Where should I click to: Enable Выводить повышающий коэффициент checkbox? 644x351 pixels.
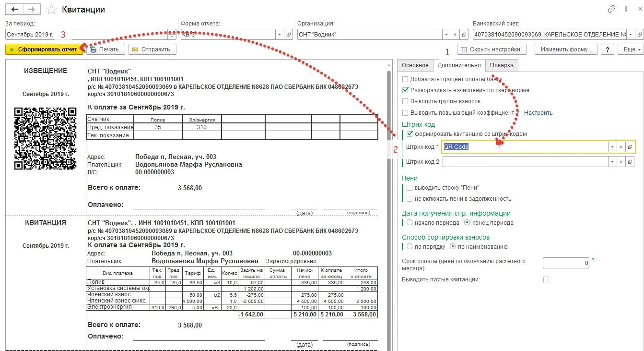pyautogui.click(x=406, y=113)
